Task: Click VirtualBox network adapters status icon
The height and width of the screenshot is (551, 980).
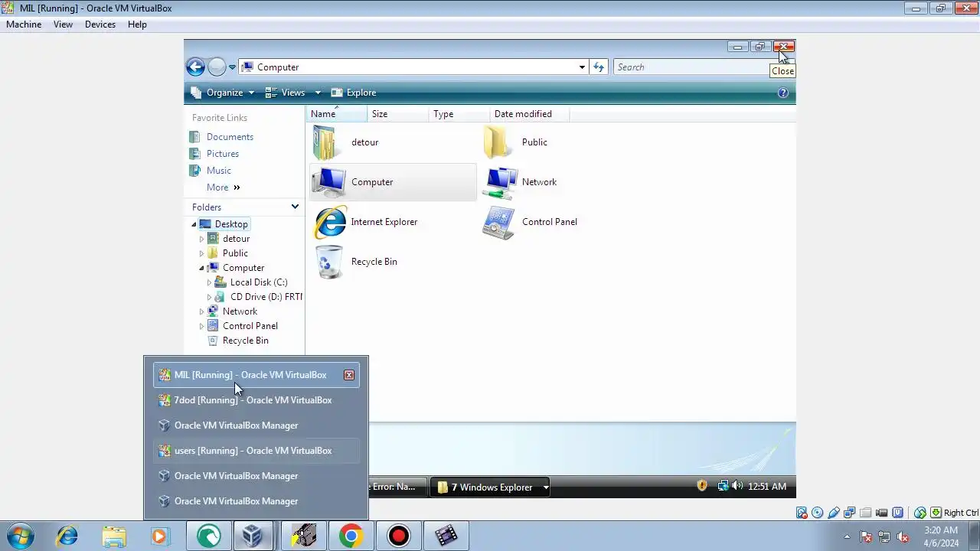Action: 850,513
